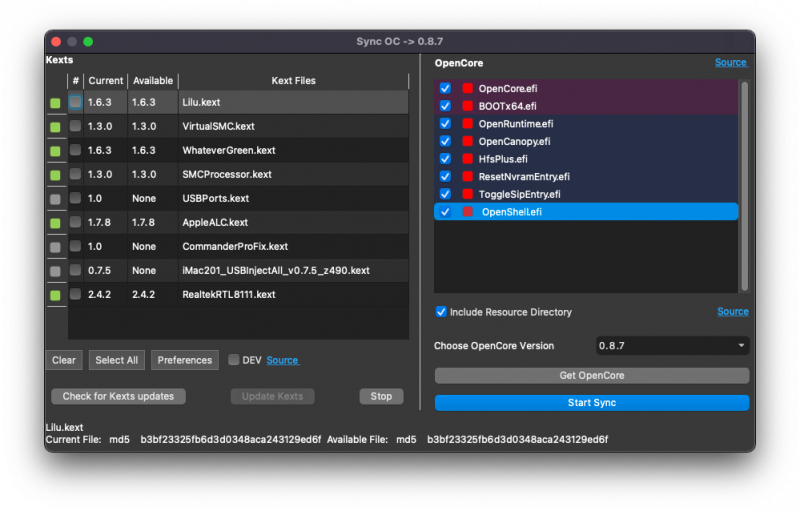Click the red indicator beside HfsPlus.efi
This screenshot has width=800, height=511.
467,159
